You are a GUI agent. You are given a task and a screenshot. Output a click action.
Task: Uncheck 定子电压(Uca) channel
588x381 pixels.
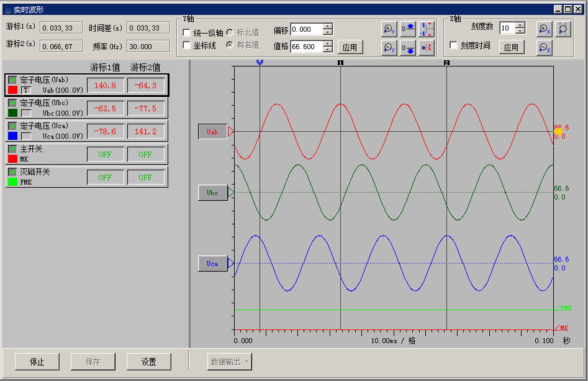[x=12, y=126]
